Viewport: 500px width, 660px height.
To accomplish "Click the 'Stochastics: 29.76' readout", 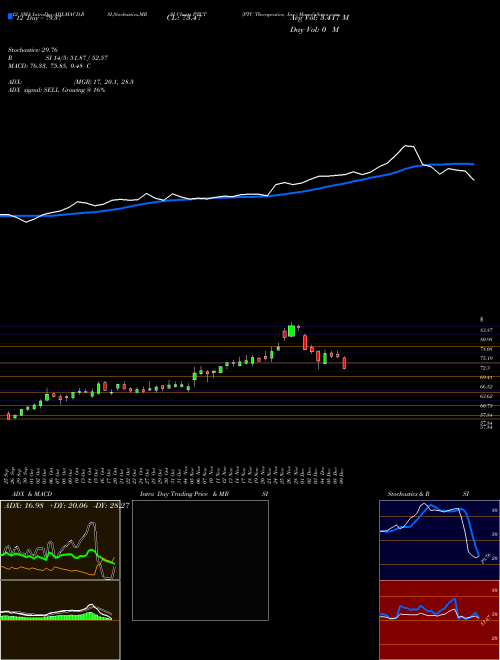I will click(32, 50).
